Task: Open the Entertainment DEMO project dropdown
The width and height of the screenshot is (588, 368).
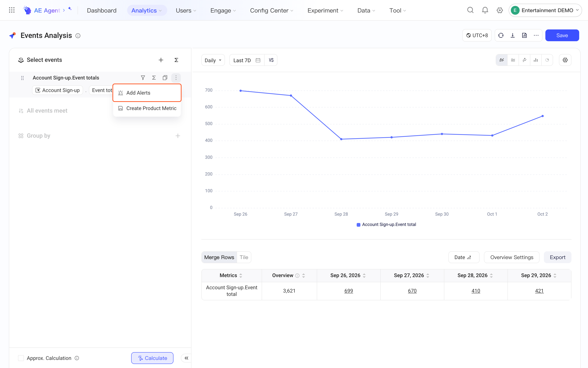Action: point(545,10)
